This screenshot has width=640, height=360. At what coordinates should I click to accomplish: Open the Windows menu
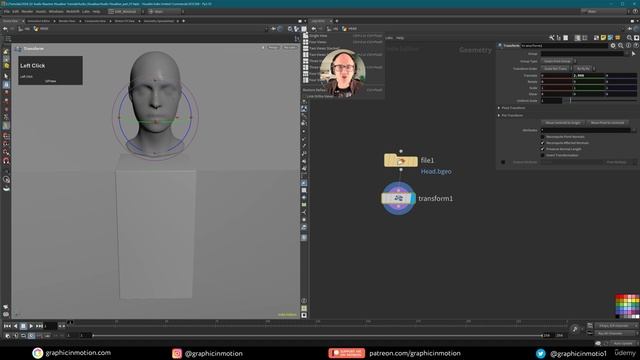pos(56,11)
